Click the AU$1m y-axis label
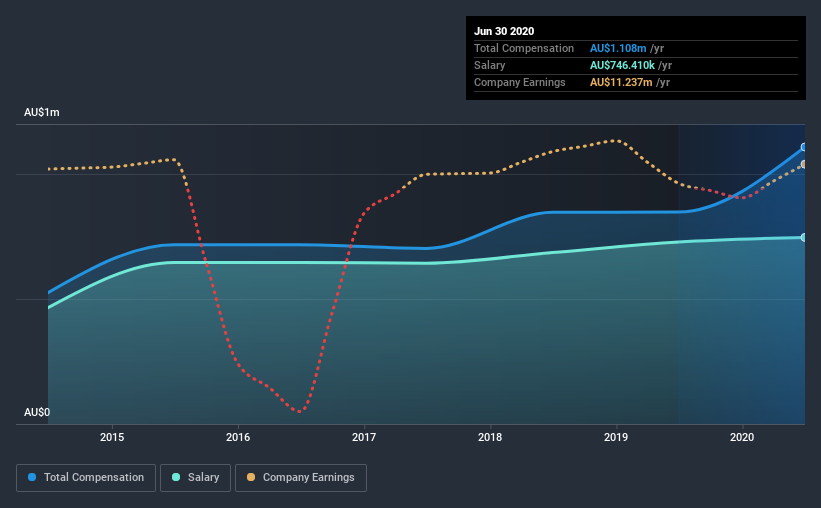821x508 pixels. coord(42,113)
